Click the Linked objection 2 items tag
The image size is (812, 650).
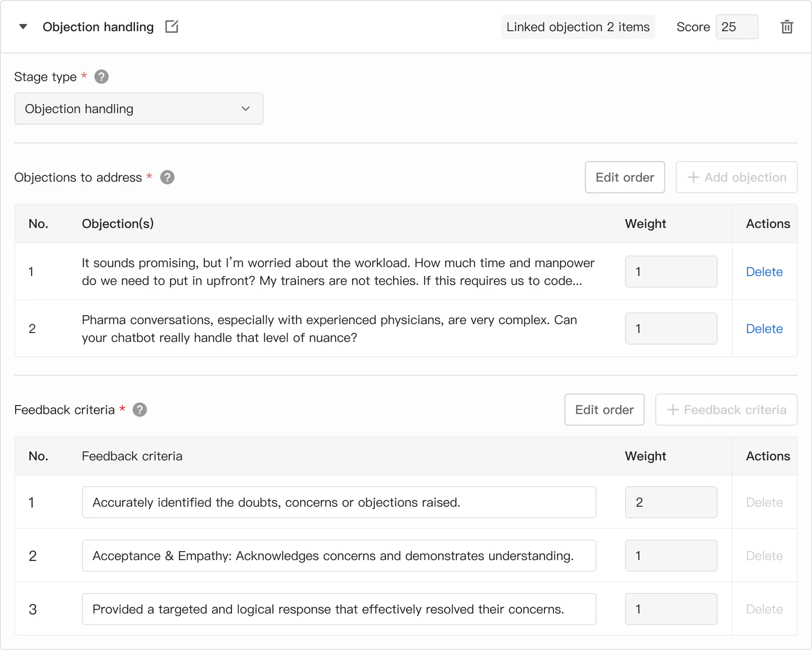[578, 27]
